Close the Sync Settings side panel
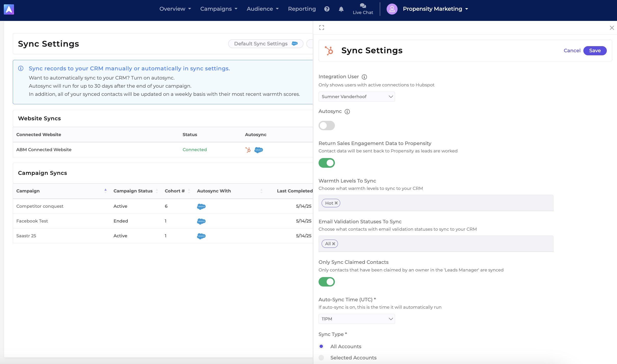This screenshot has width=617, height=364. 612,28
